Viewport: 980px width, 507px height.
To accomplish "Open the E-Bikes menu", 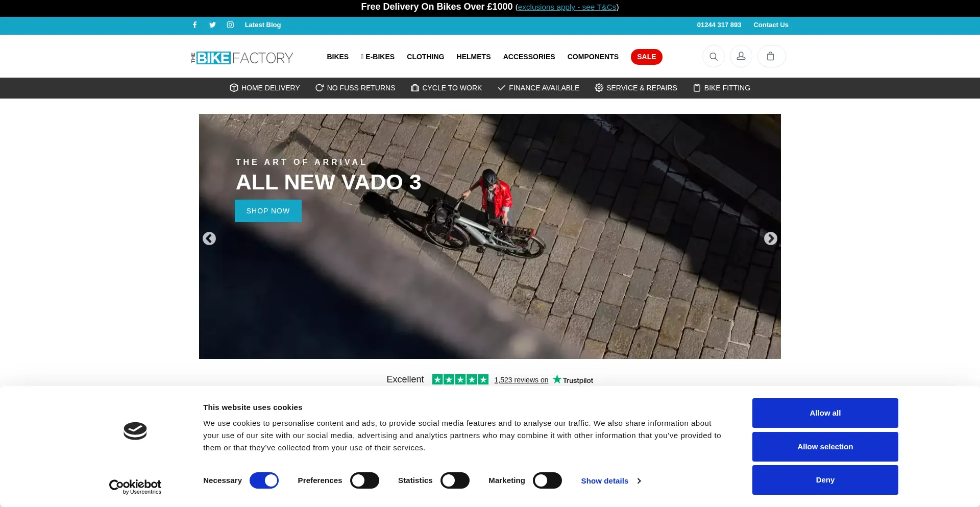I will tap(378, 57).
